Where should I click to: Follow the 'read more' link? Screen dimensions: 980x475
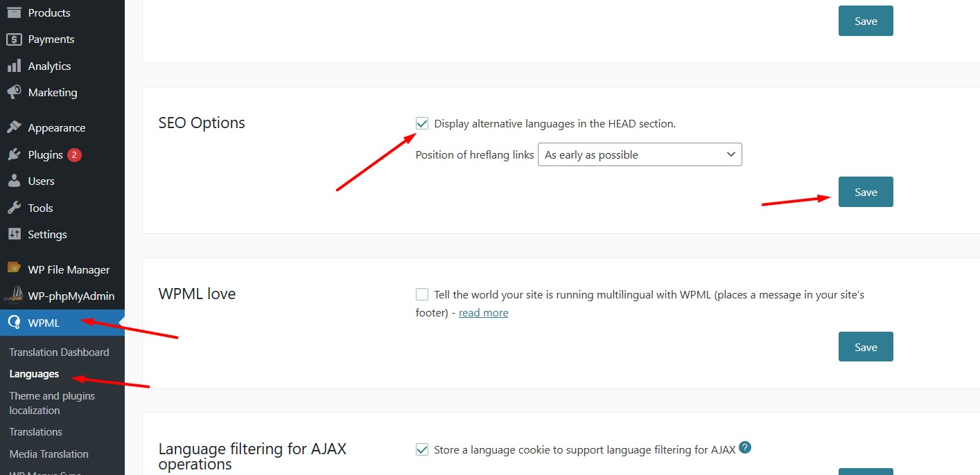pyautogui.click(x=483, y=313)
